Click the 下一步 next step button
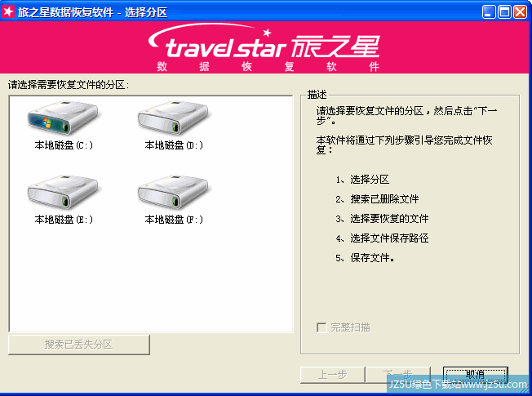Viewport: 532px width, 396px height. [x=398, y=375]
